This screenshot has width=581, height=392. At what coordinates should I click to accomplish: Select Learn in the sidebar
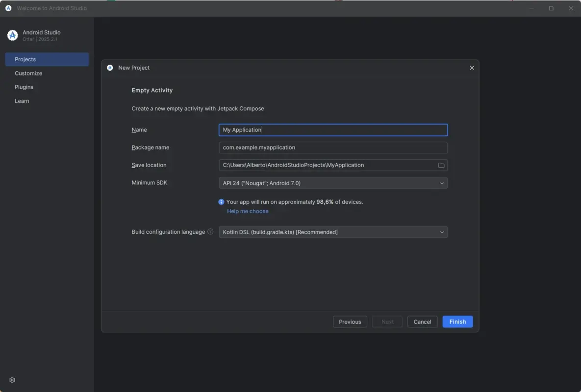point(22,100)
